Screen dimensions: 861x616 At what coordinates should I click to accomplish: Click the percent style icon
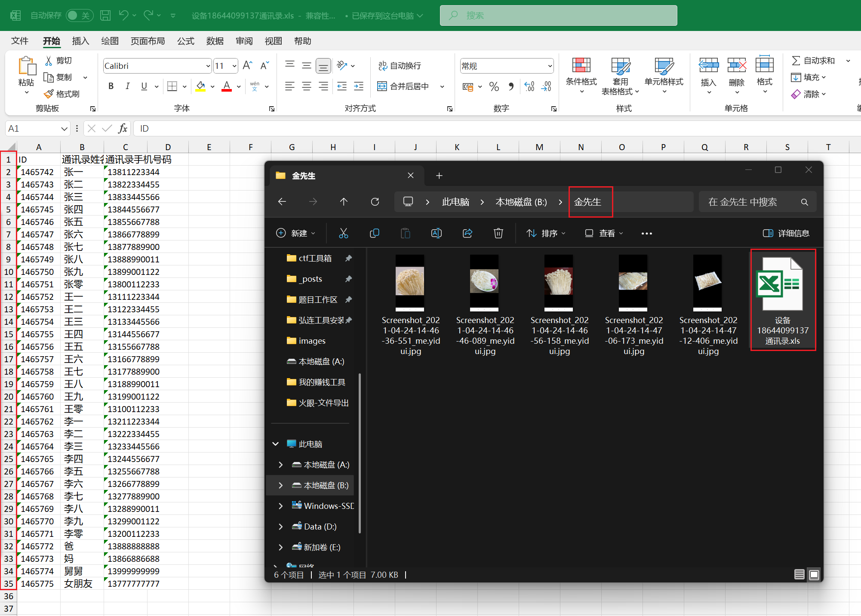(494, 86)
